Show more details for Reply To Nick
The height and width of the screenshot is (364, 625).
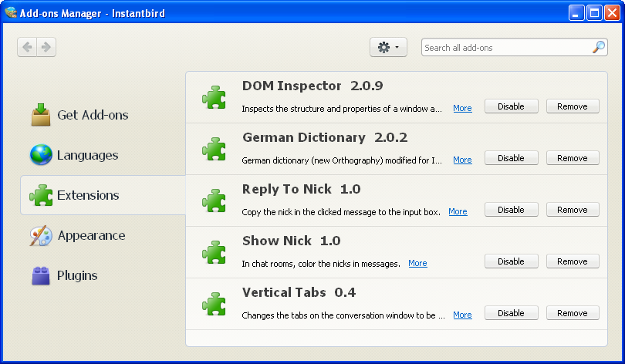458,211
